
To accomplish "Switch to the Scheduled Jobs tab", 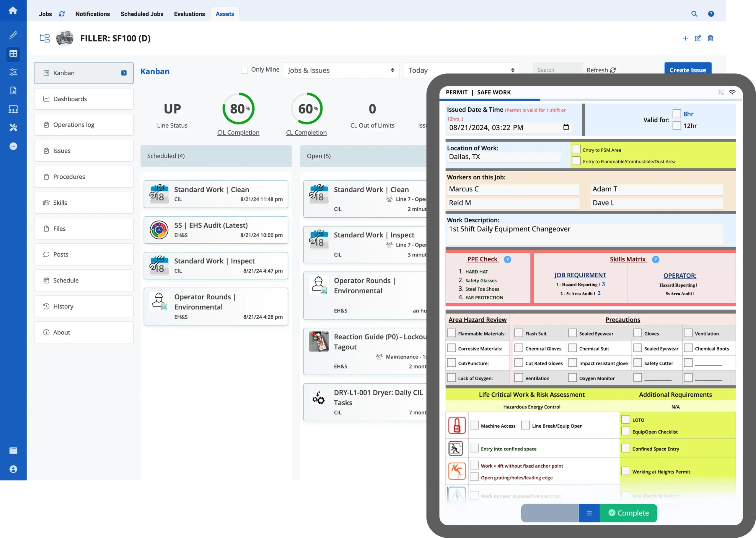I will click(x=141, y=14).
